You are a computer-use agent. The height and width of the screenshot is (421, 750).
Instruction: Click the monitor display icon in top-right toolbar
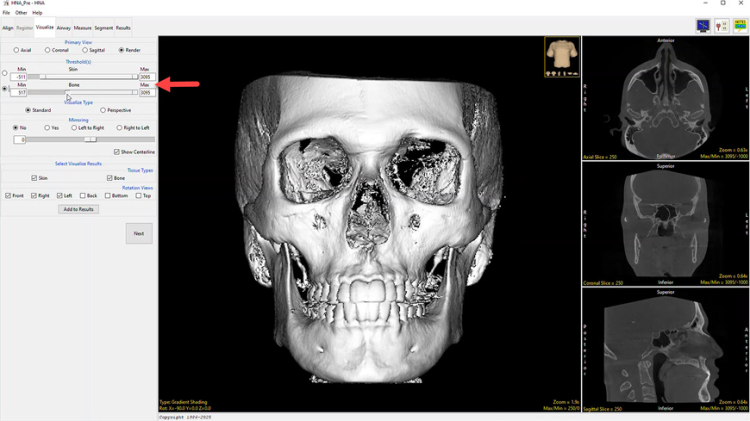704,26
